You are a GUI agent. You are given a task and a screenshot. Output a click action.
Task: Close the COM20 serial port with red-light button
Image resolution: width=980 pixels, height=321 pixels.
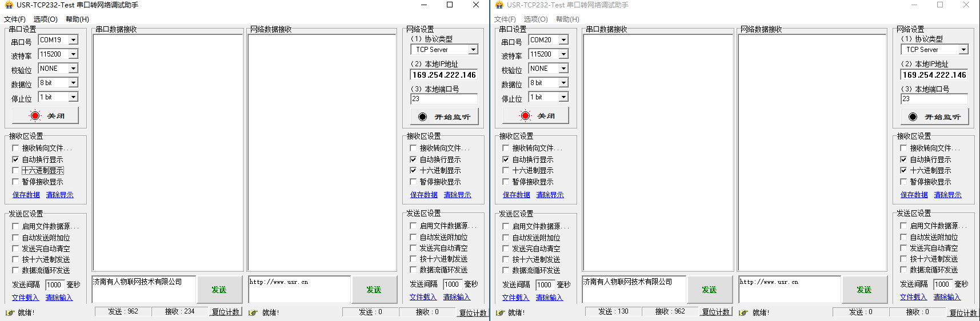pos(536,116)
